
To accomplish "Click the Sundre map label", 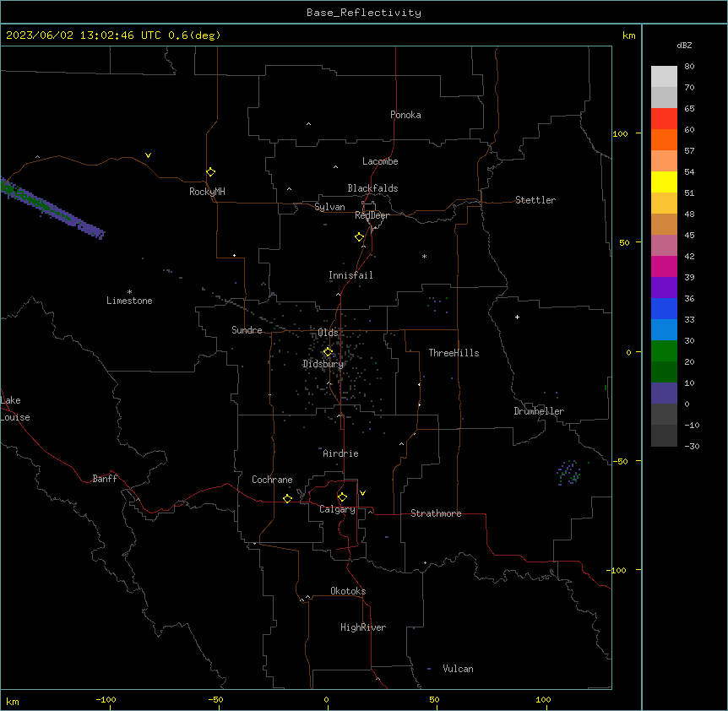I will click(x=247, y=330).
